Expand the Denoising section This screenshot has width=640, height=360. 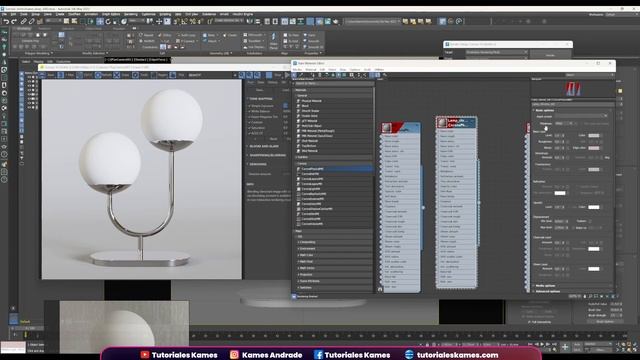[x=258, y=164]
